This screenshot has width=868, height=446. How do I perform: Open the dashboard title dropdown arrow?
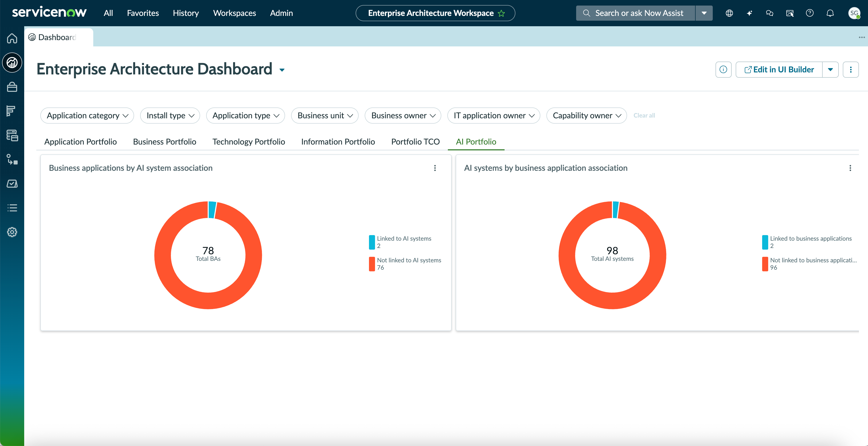[282, 70]
